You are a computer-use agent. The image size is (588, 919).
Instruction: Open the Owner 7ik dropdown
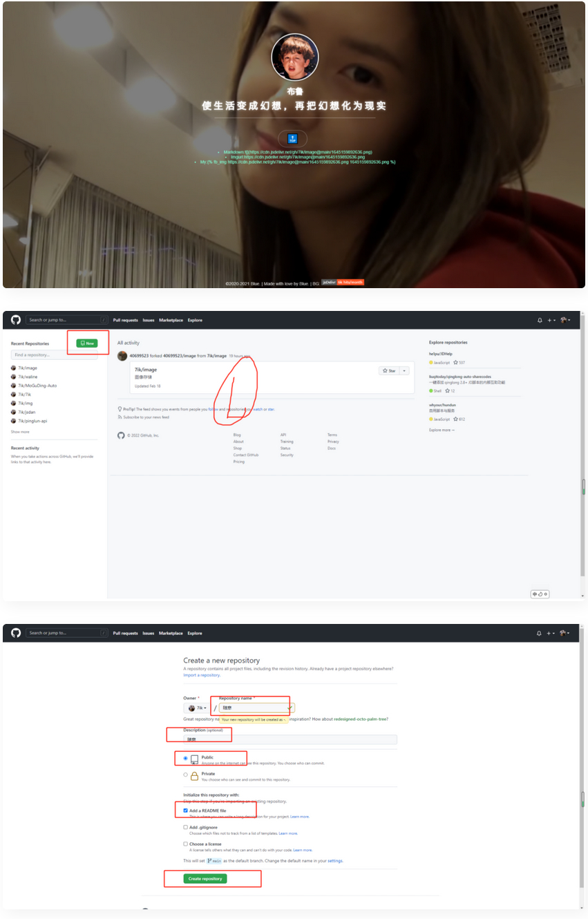(x=198, y=707)
